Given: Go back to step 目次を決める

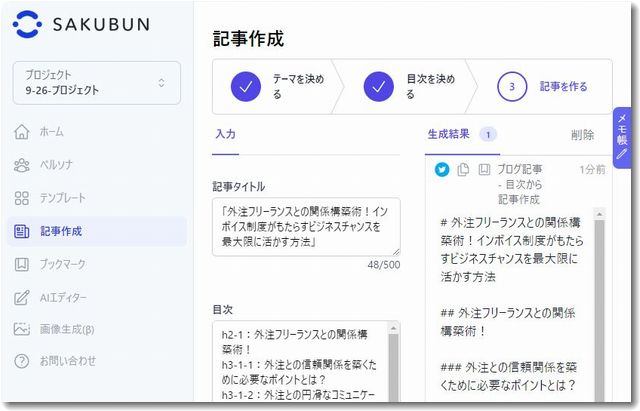Looking at the screenshot, I should [405, 86].
